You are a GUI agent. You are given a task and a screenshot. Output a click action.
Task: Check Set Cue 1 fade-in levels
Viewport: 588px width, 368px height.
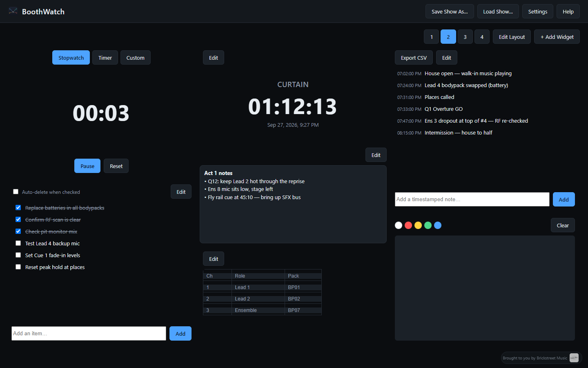click(18, 255)
